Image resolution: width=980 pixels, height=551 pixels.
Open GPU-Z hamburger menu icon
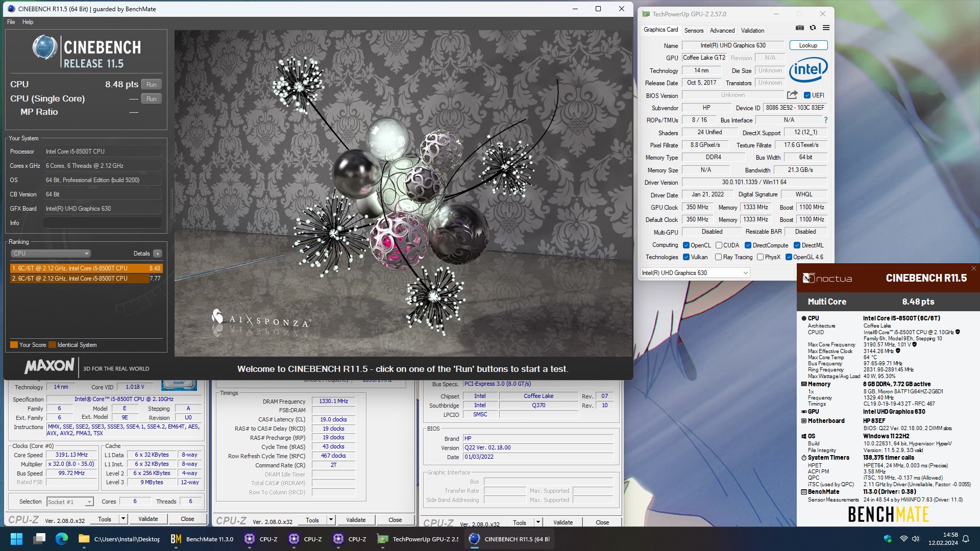pyautogui.click(x=826, y=28)
